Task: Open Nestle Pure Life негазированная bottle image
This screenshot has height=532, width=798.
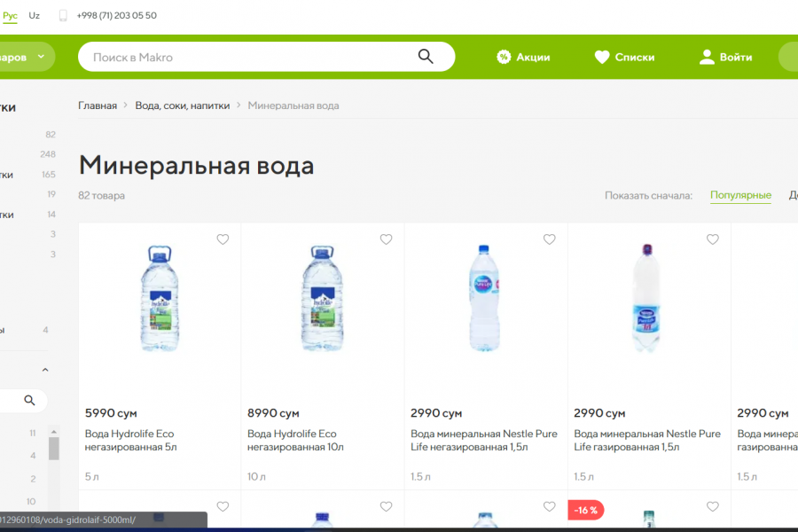Action: point(484,298)
